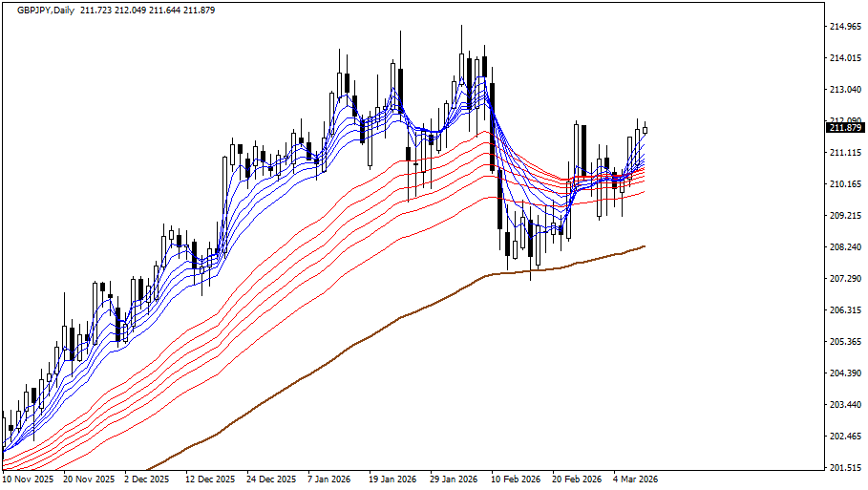Image resolution: width=868 pixels, height=490 pixels.
Task: Select the 206.315 price level label
Action: click(x=847, y=310)
